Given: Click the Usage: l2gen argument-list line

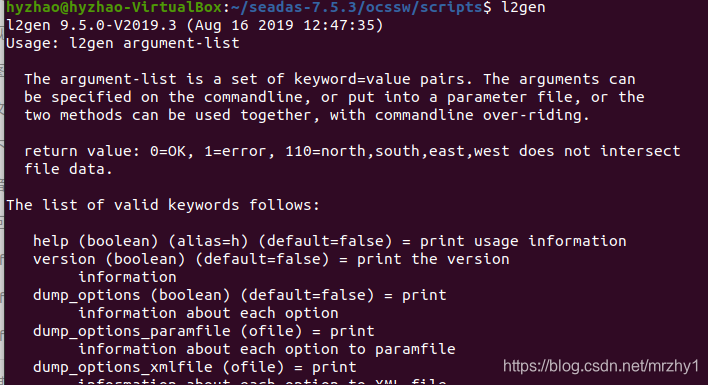Looking at the screenshot, I should (123, 43).
